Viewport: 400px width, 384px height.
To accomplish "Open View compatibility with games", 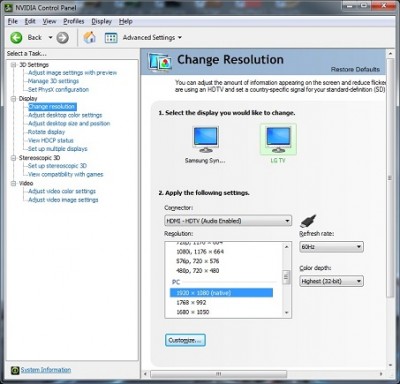I will pyautogui.click(x=65, y=174).
